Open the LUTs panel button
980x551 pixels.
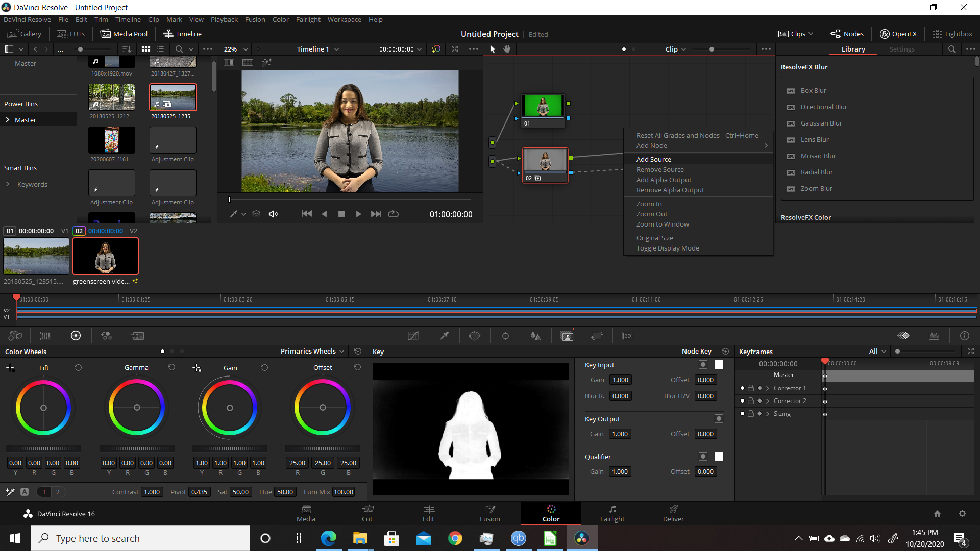pyautogui.click(x=70, y=34)
